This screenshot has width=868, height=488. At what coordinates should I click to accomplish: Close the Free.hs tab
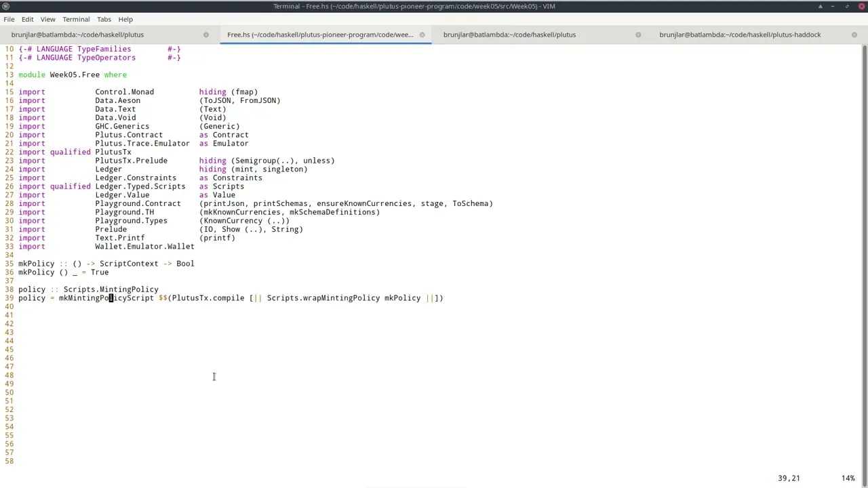coord(422,35)
